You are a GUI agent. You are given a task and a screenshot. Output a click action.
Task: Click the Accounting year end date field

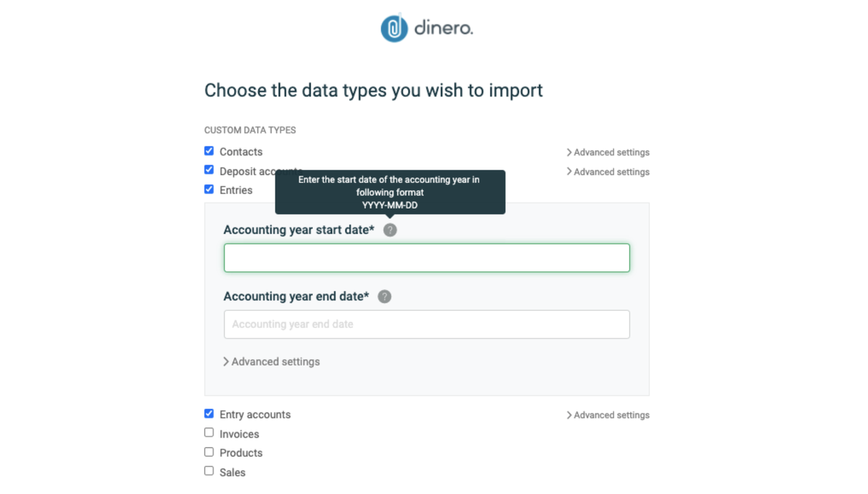tap(427, 324)
